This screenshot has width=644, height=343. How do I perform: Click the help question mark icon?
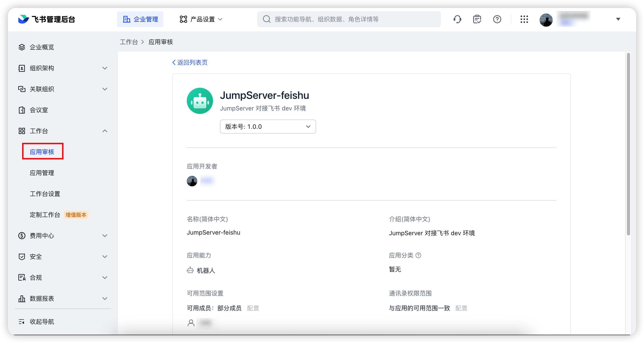pyautogui.click(x=497, y=19)
